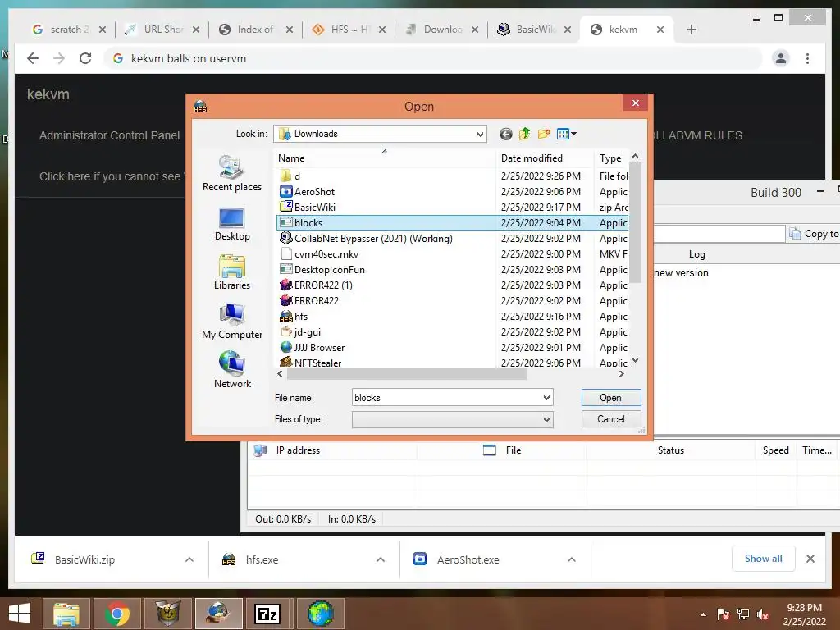
Task: Create a new folder in Open dialog
Action: pos(544,134)
